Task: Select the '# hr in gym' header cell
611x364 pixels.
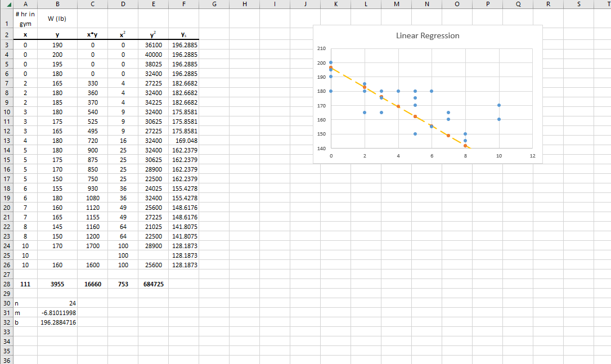Action: (x=25, y=18)
